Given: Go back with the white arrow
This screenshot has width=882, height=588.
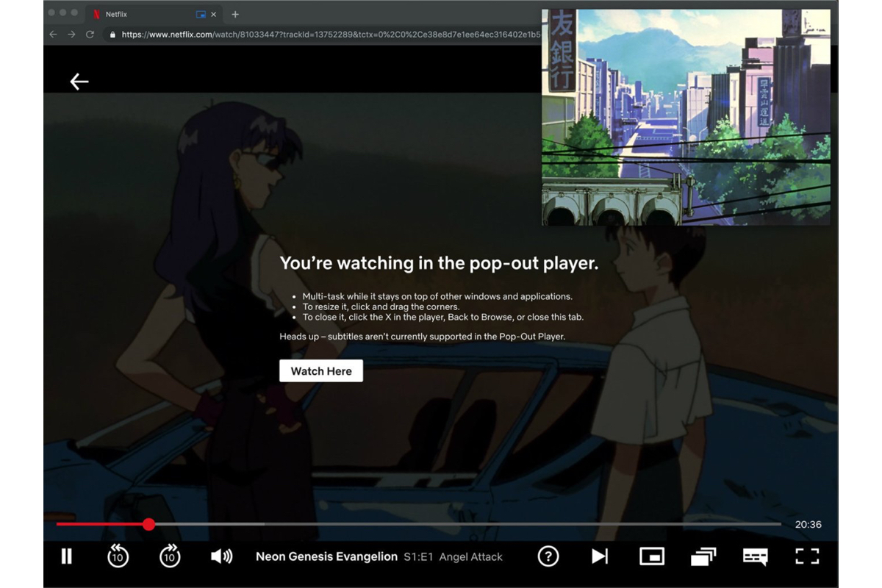Looking at the screenshot, I should [79, 82].
